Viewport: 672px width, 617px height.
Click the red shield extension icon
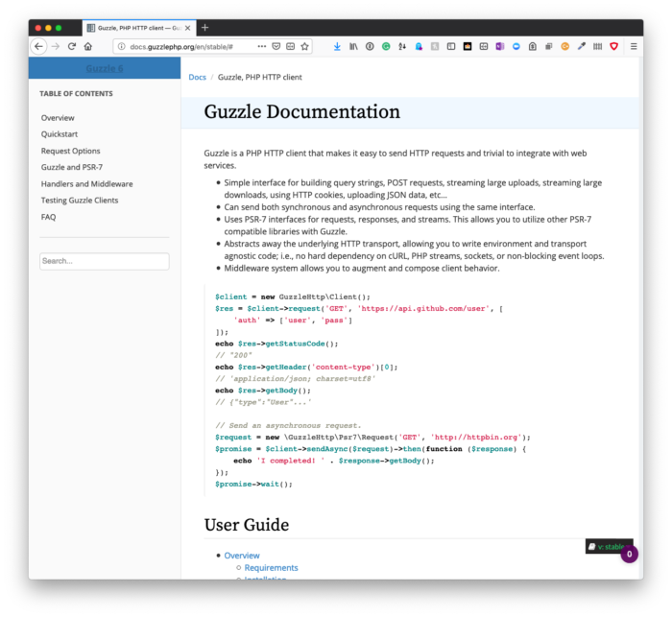[613, 46]
